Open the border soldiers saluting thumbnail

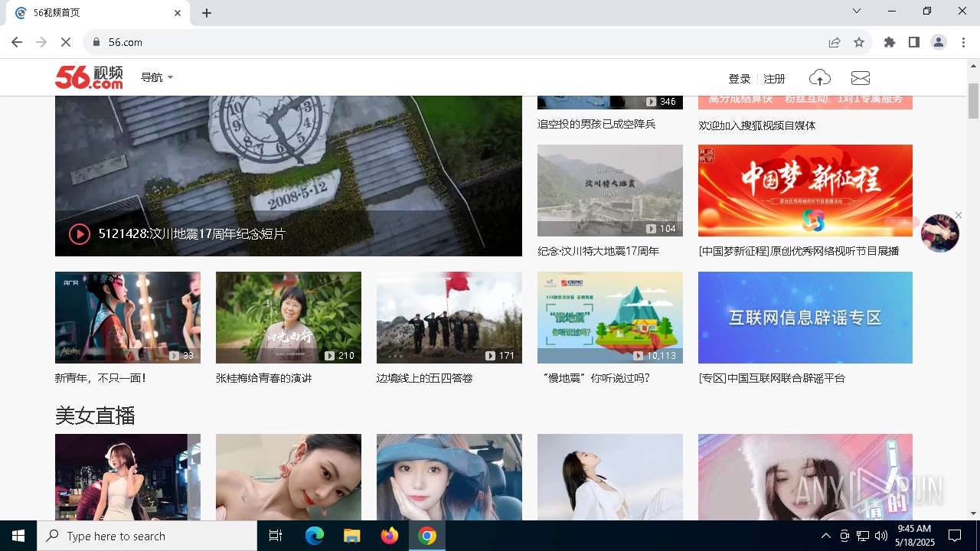(449, 318)
